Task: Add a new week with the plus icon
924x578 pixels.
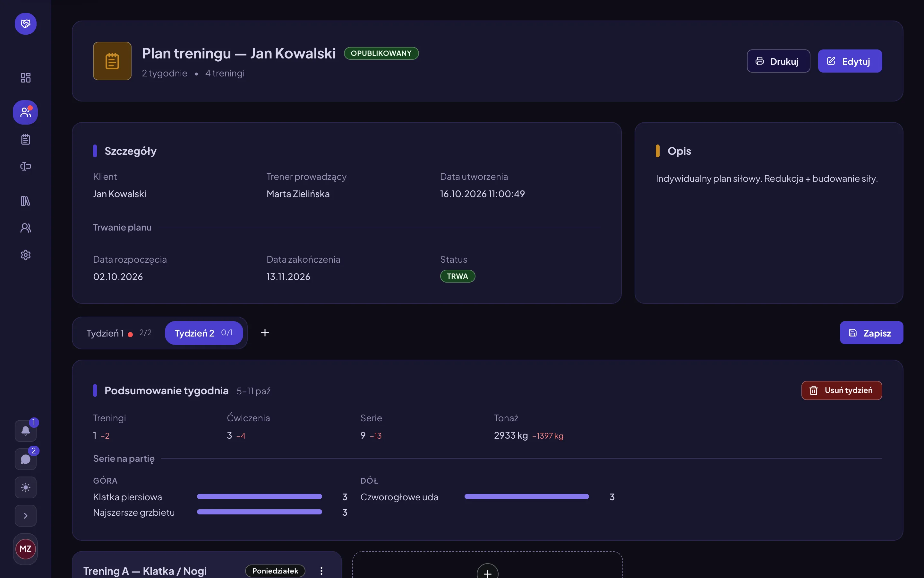Action: click(x=265, y=333)
